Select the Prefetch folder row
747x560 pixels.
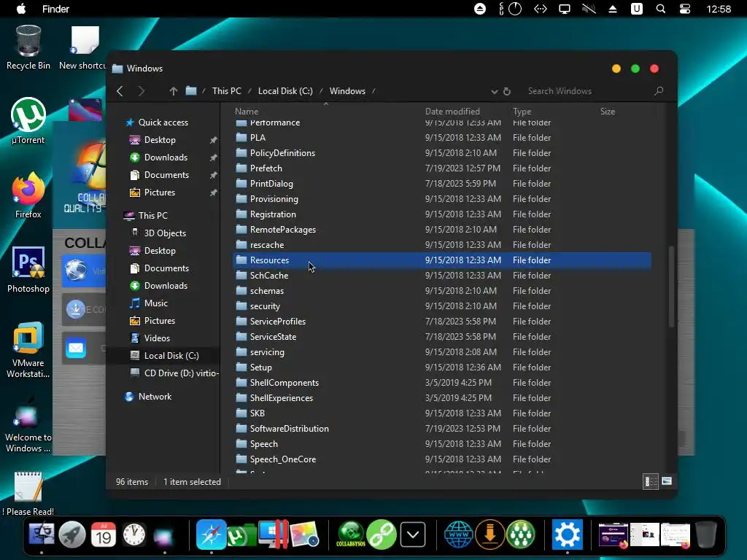(x=441, y=168)
